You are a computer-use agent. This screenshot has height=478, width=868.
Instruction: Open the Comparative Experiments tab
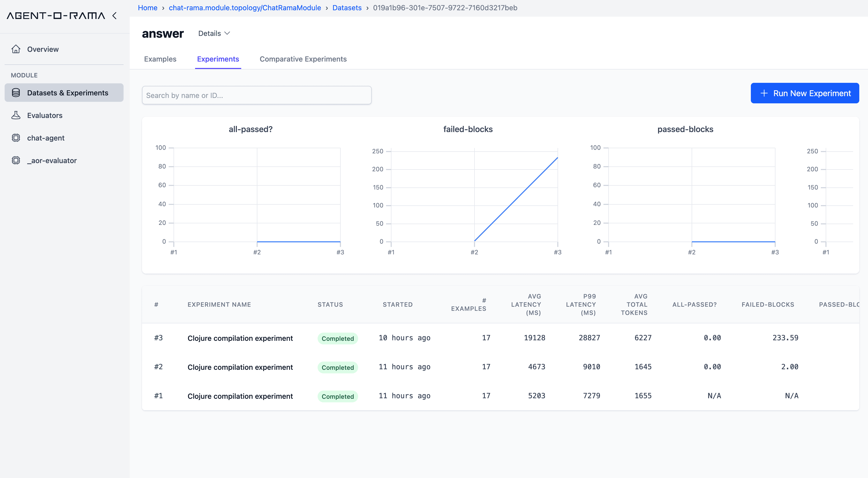tap(303, 59)
